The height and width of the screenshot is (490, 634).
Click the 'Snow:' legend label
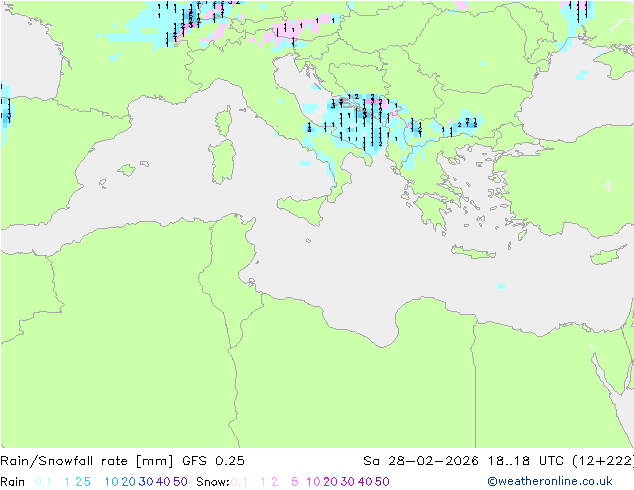point(213,482)
